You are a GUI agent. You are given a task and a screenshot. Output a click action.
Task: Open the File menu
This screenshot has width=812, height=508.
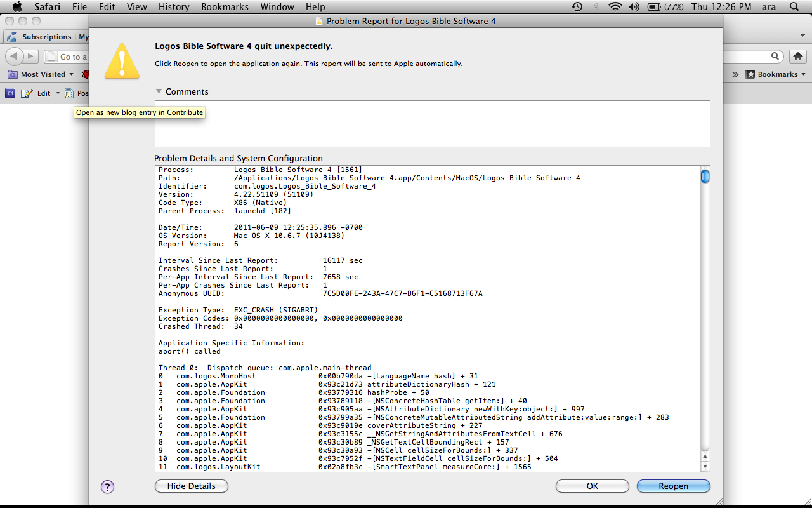click(79, 7)
